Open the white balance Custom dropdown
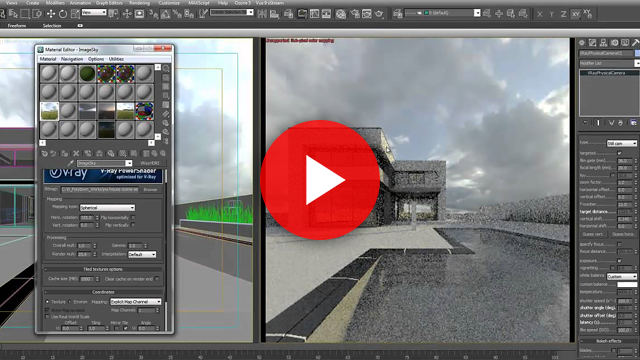The image size is (640, 360). coord(622,276)
